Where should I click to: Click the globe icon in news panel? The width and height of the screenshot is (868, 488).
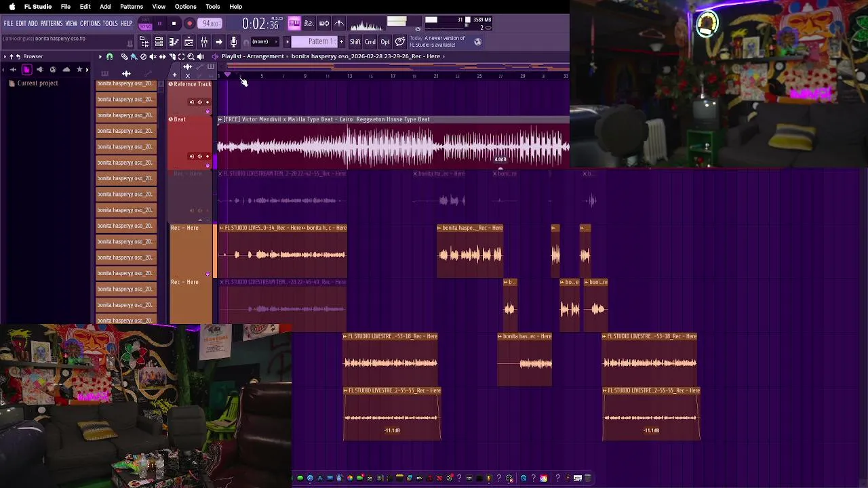[x=477, y=42]
